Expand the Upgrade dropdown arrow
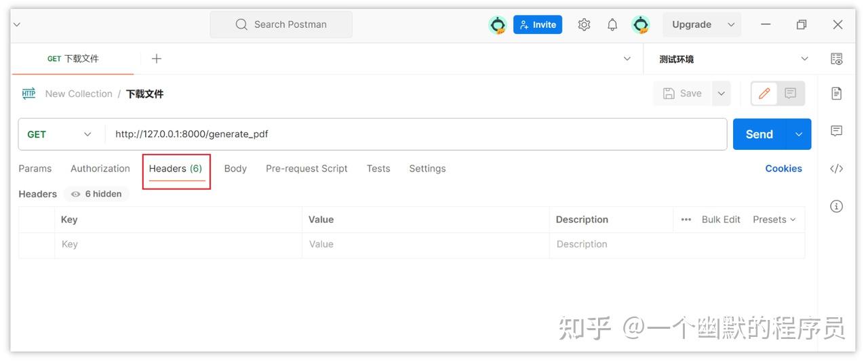Image resolution: width=868 pixels, height=362 pixels. coord(731,24)
